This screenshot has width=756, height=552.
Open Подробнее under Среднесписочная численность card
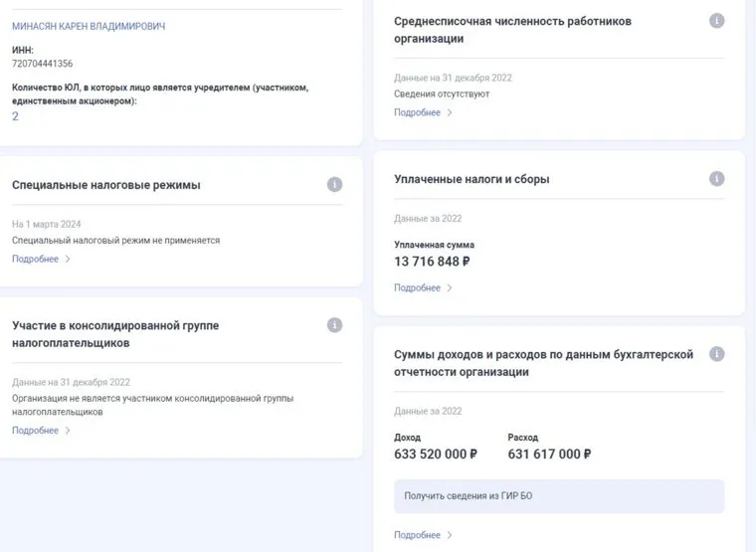417,112
